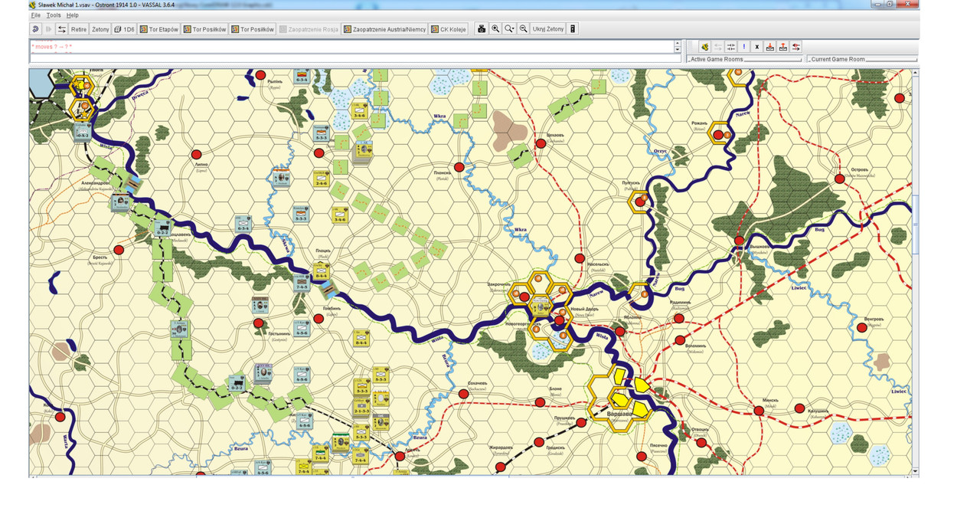
Task: Zoom in on the map
Action: tap(495, 29)
